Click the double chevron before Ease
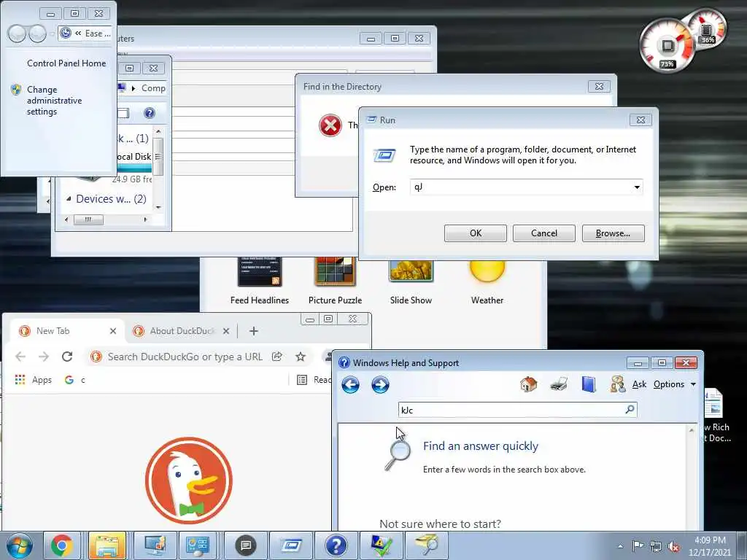Screen dimensions: 747x560 coord(78,34)
